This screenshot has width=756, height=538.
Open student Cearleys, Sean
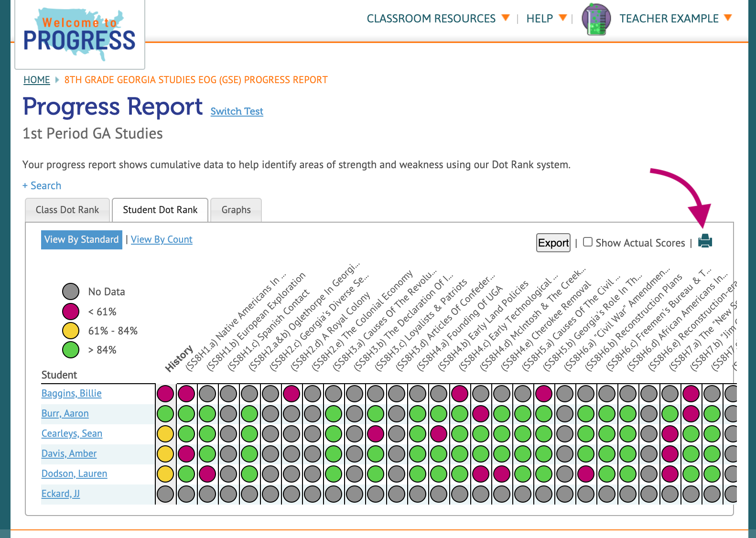(72, 433)
